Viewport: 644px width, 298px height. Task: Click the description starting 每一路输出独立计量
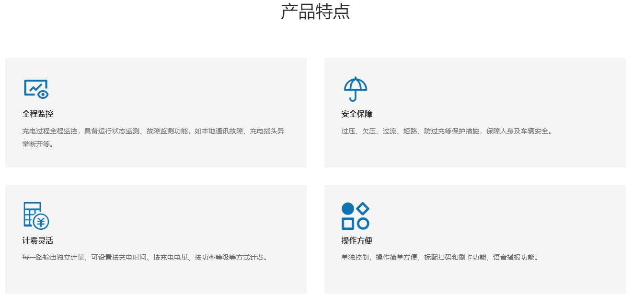(x=146, y=258)
